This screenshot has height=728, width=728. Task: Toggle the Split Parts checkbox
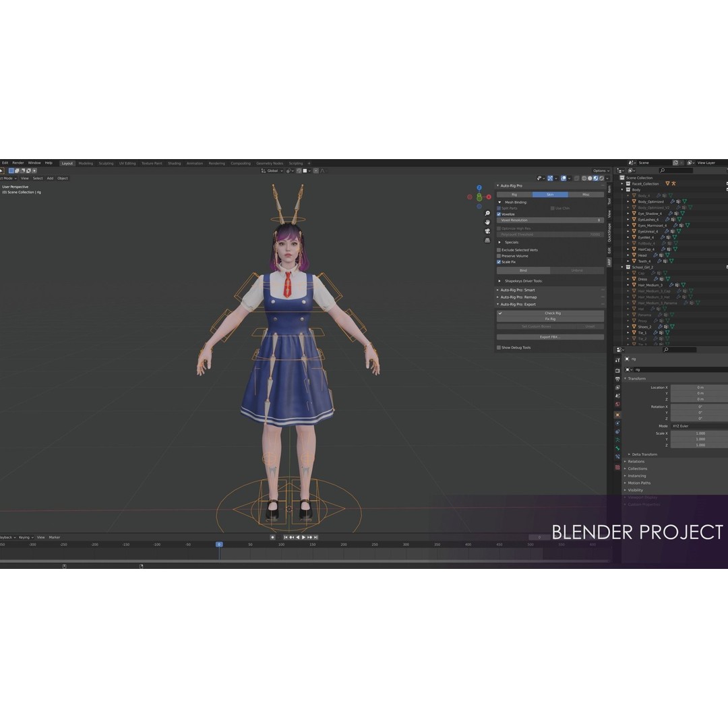click(x=499, y=208)
